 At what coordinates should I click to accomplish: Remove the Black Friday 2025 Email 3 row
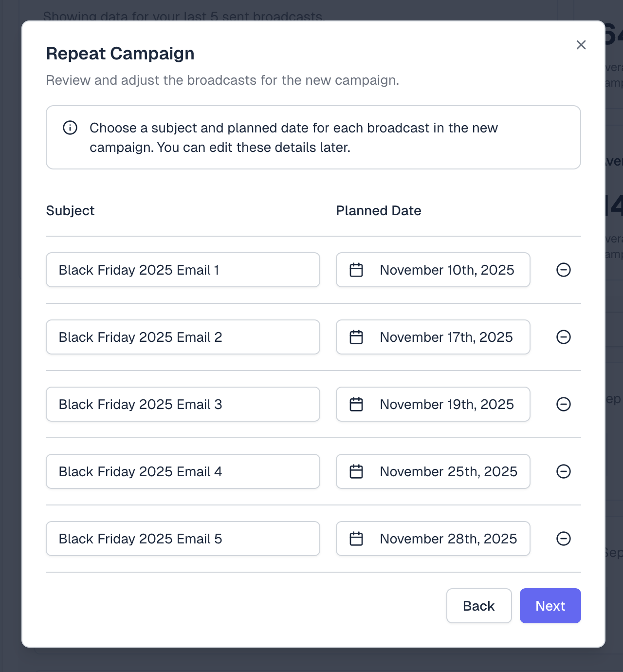coord(564,404)
